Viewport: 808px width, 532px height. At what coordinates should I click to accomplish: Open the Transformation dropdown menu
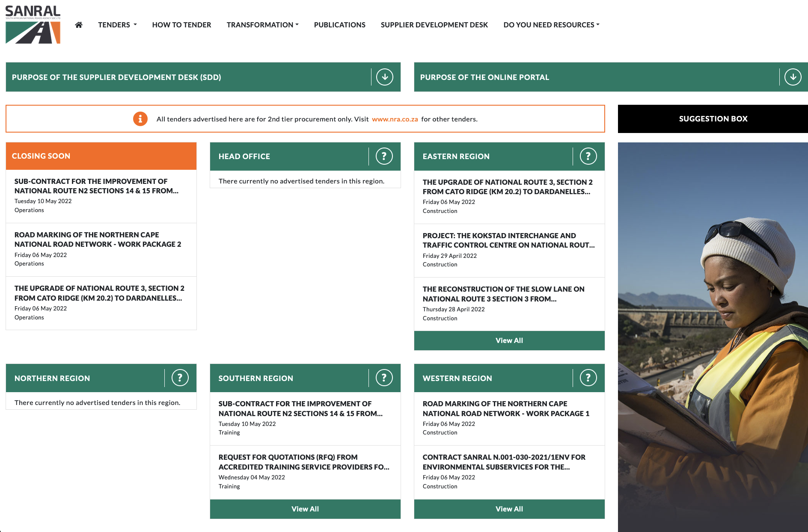(262, 25)
